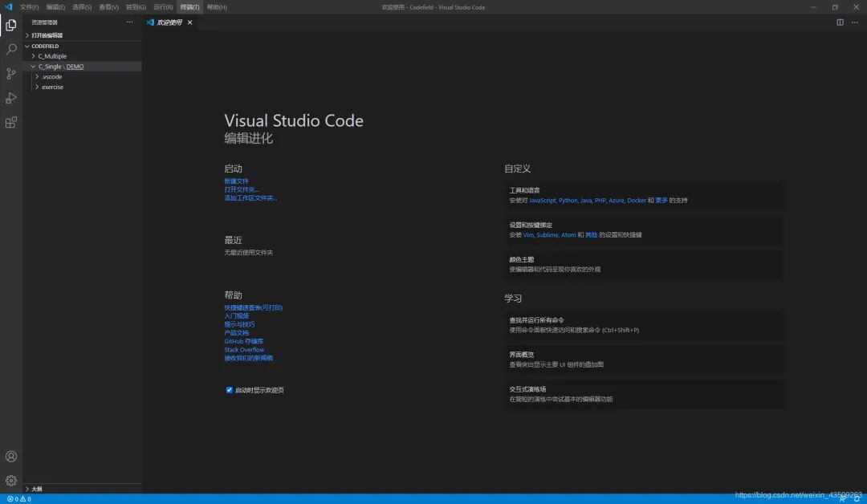This screenshot has height=504, width=867.
Task: Open the 入门视频 link
Action: (237, 316)
